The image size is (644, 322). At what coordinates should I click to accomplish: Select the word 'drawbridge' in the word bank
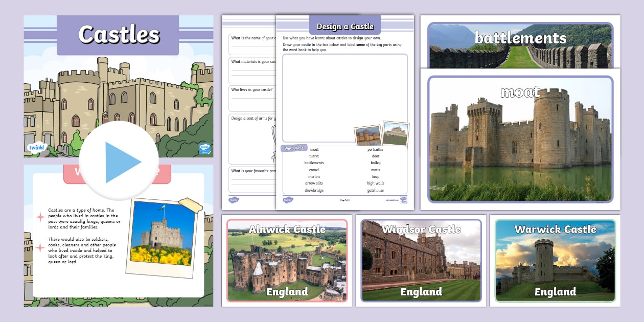tap(314, 190)
